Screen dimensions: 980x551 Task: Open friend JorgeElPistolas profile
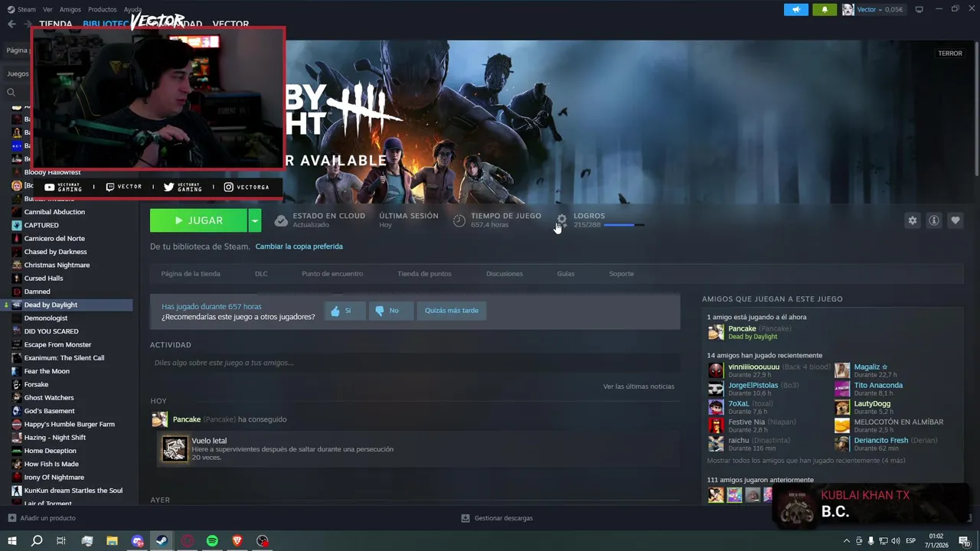753,386
